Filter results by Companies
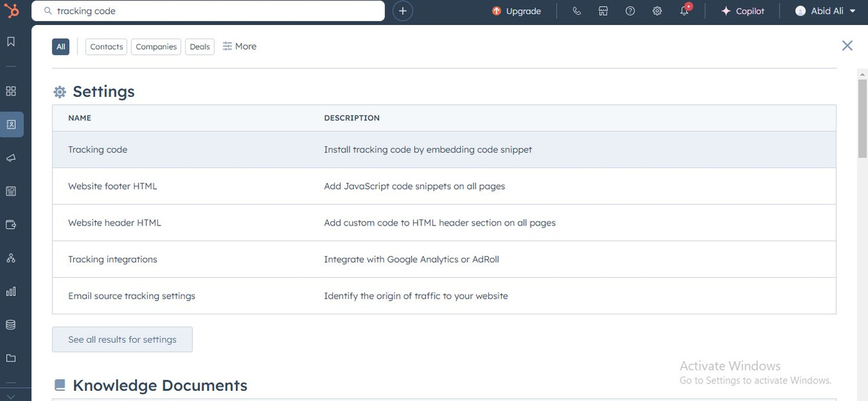The width and height of the screenshot is (868, 401). 156,47
